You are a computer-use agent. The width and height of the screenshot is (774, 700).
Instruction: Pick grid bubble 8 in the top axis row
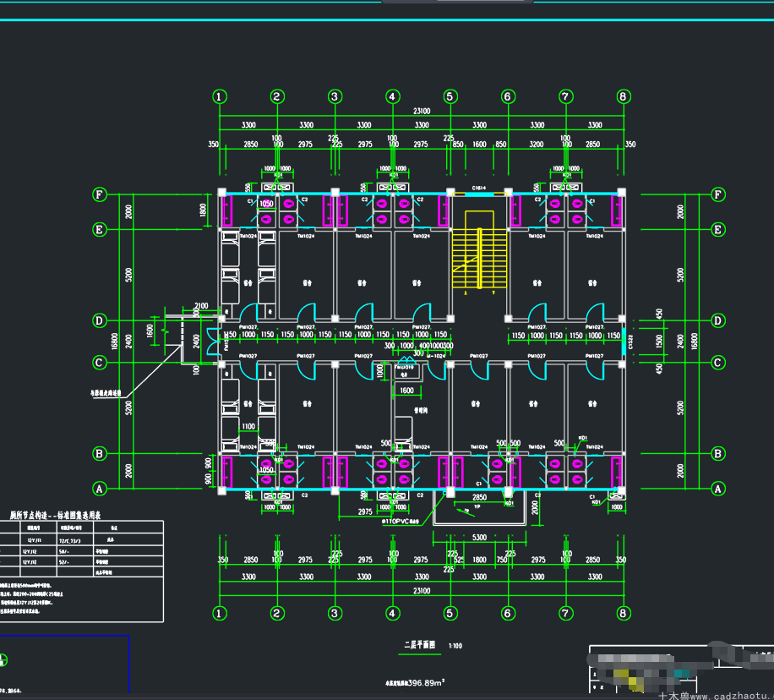tap(623, 96)
